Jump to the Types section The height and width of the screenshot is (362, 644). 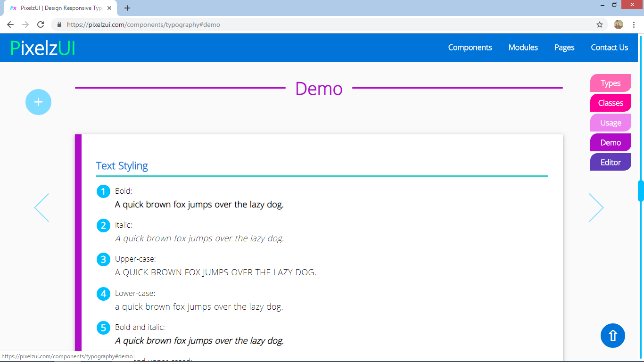(x=611, y=83)
